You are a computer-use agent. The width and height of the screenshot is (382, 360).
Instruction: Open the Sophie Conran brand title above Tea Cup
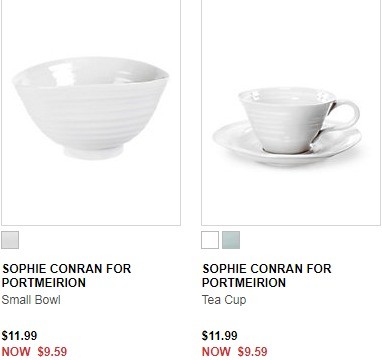pyautogui.click(x=267, y=276)
